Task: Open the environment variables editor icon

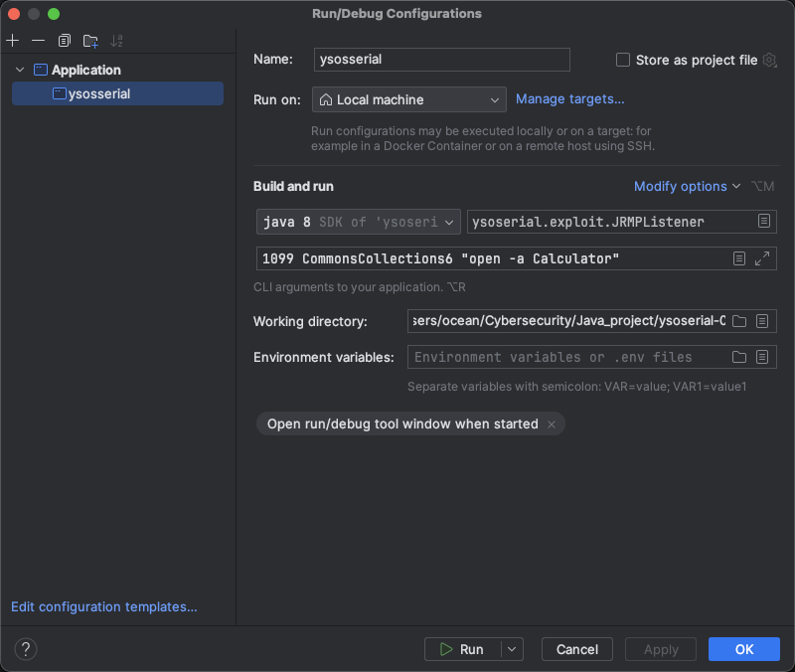Action: (x=762, y=357)
